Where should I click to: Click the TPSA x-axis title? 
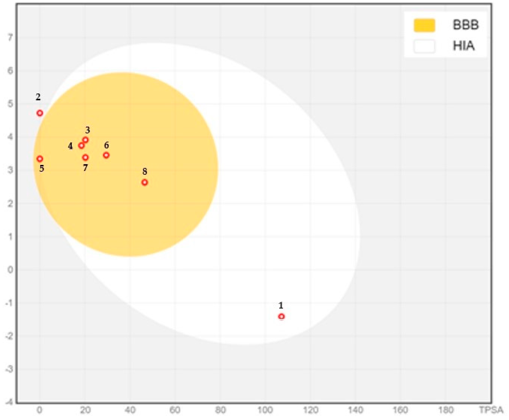point(491,410)
